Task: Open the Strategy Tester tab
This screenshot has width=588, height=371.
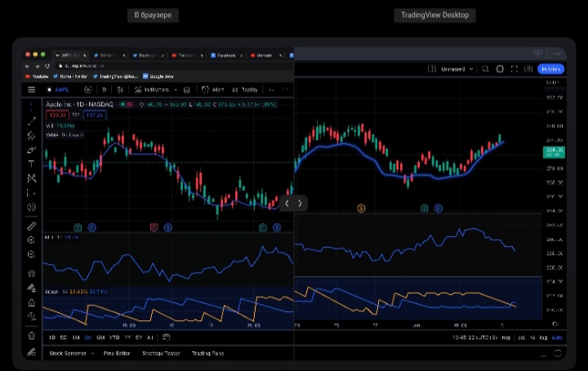Action: point(161,353)
